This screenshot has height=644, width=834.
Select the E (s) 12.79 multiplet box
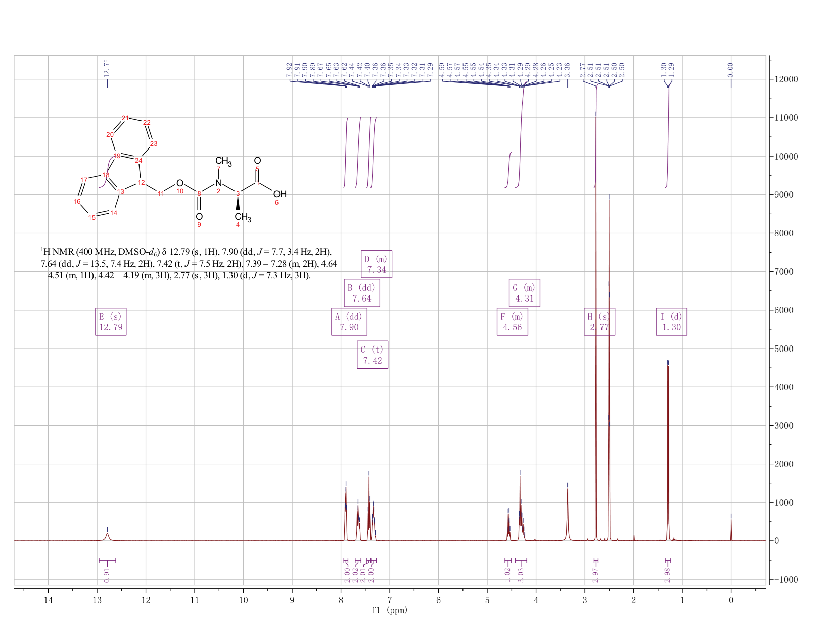(x=111, y=322)
